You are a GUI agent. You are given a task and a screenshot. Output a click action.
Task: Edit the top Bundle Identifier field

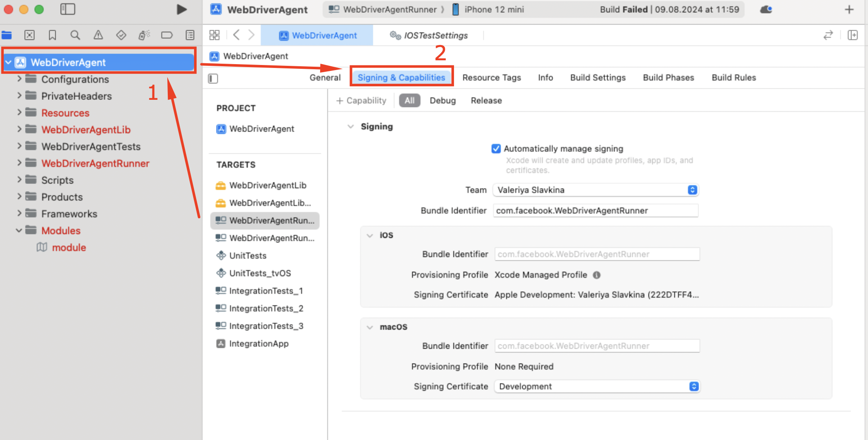tap(595, 211)
